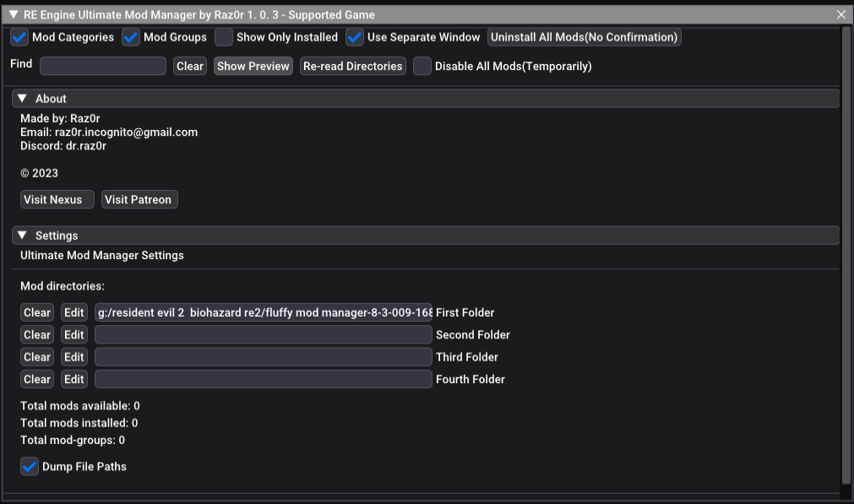This screenshot has height=504, width=854.
Task: Collapse the Settings section
Action: pos(23,236)
